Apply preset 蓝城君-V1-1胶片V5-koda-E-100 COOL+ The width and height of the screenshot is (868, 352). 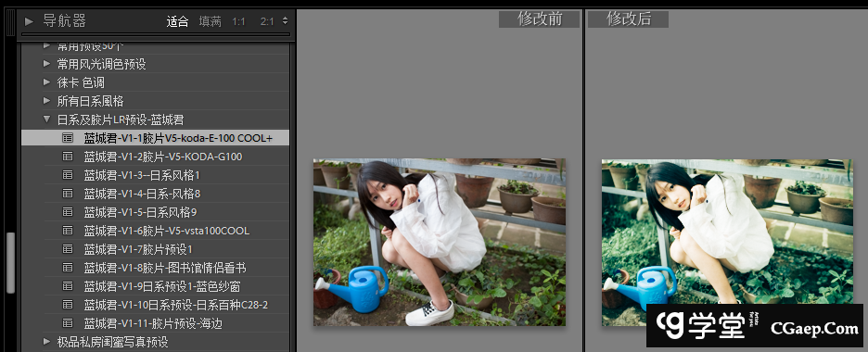click(178, 138)
